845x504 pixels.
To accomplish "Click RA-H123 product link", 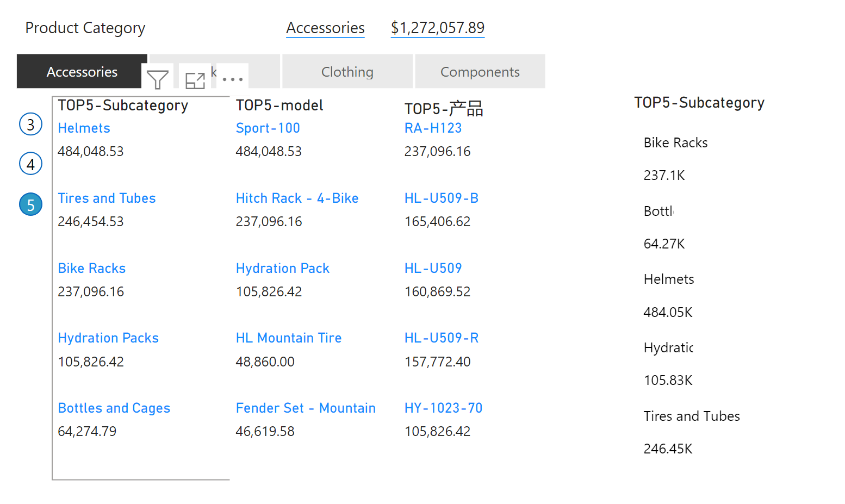I will (x=433, y=128).
